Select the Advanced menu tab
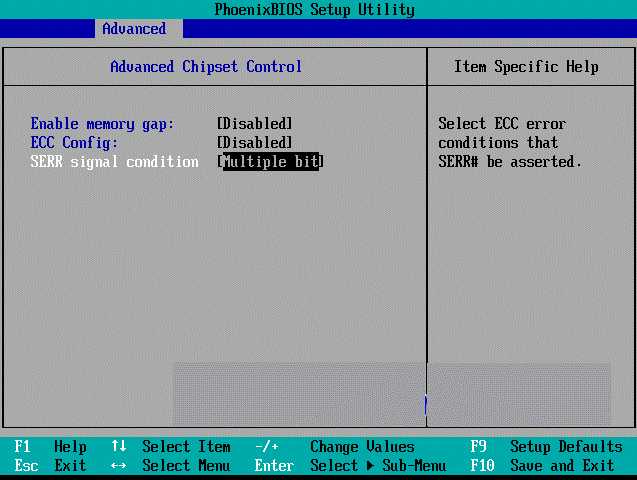Viewport: 637px width, 480px height. [134, 29]
